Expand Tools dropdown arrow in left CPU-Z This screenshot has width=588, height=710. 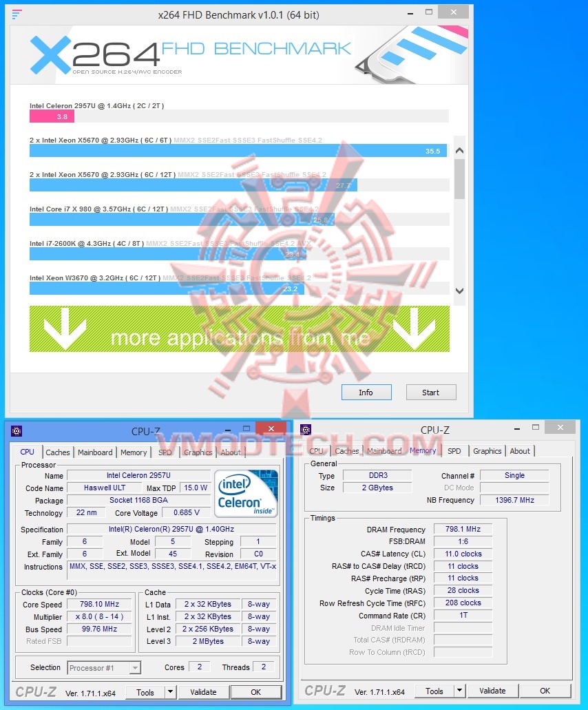(x=170, y=692)
